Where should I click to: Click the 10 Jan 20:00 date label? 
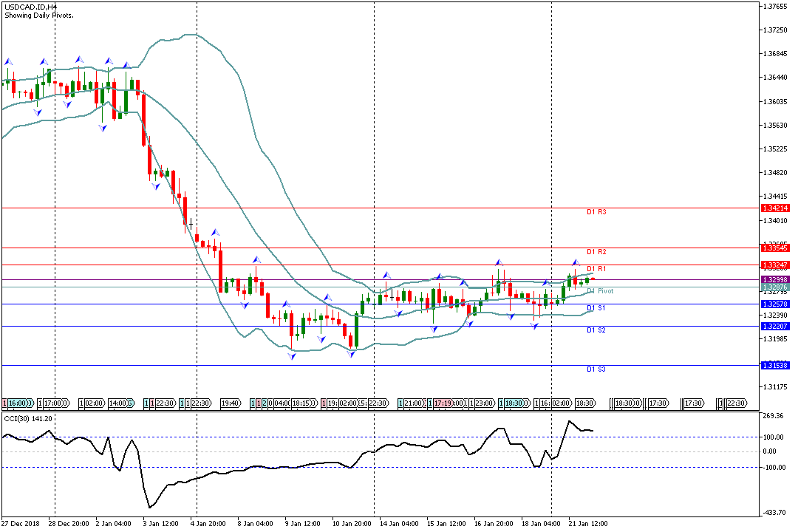(x=352, y=523)
